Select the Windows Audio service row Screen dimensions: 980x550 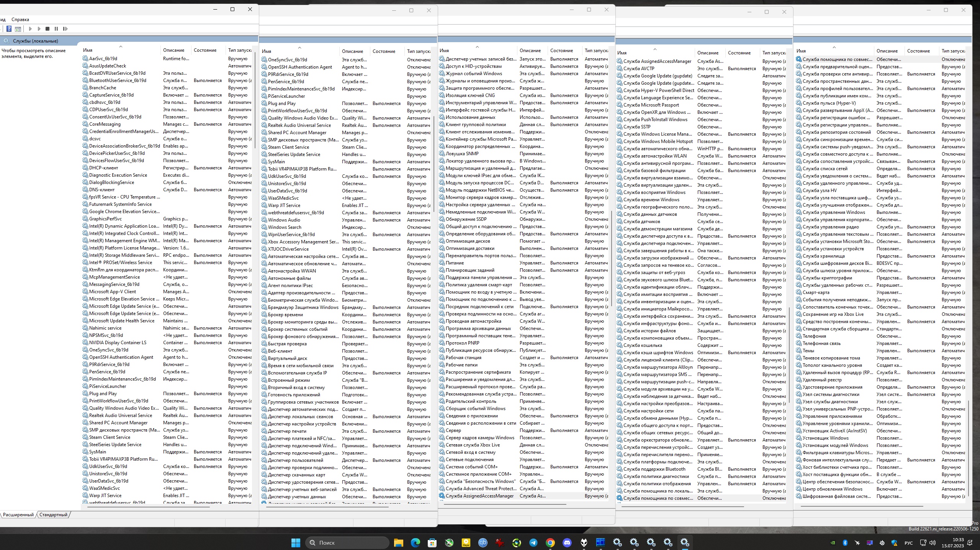click(x=284, y=220)
